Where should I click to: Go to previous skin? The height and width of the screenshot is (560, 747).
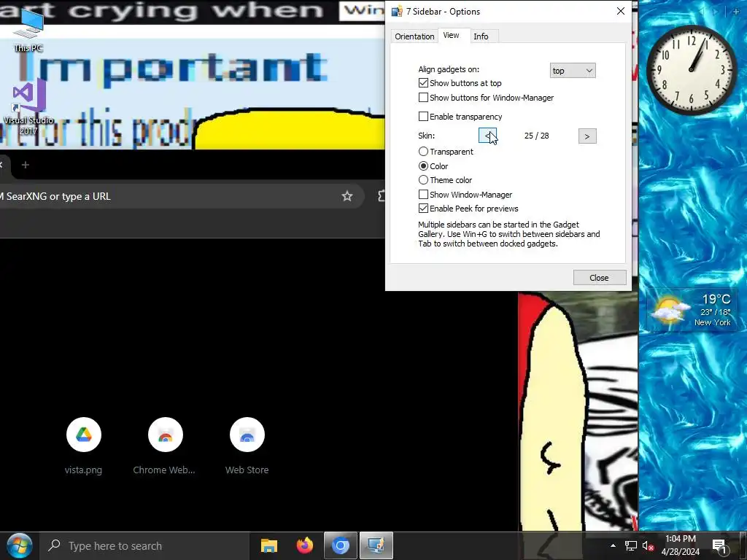click(x=487, y=136)
